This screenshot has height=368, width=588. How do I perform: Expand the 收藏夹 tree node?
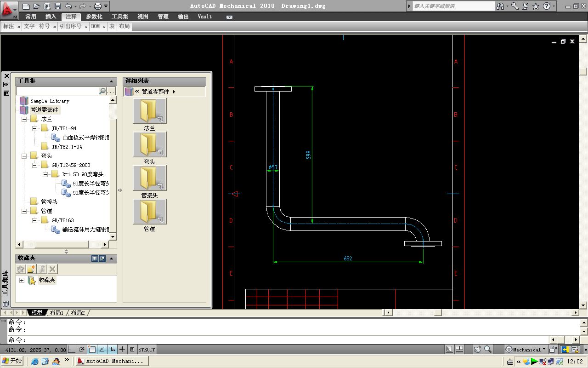pyautogui.click(x=22, y=280)
